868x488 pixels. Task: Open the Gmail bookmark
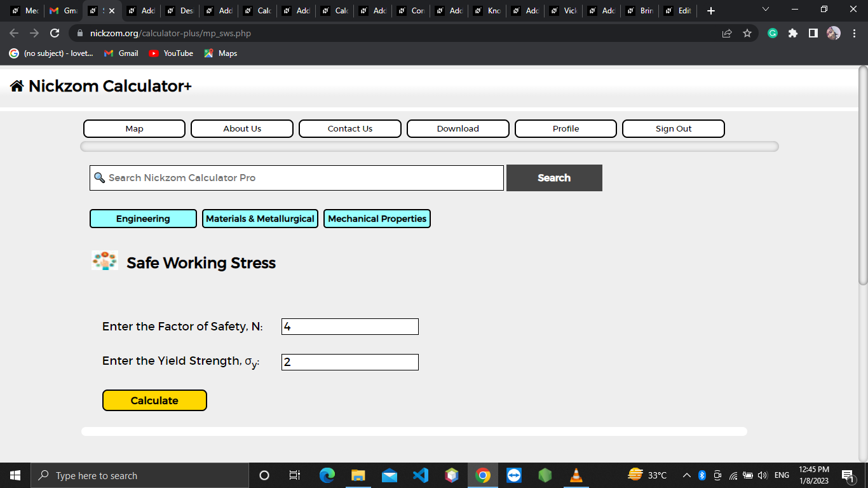pos(121,53)
